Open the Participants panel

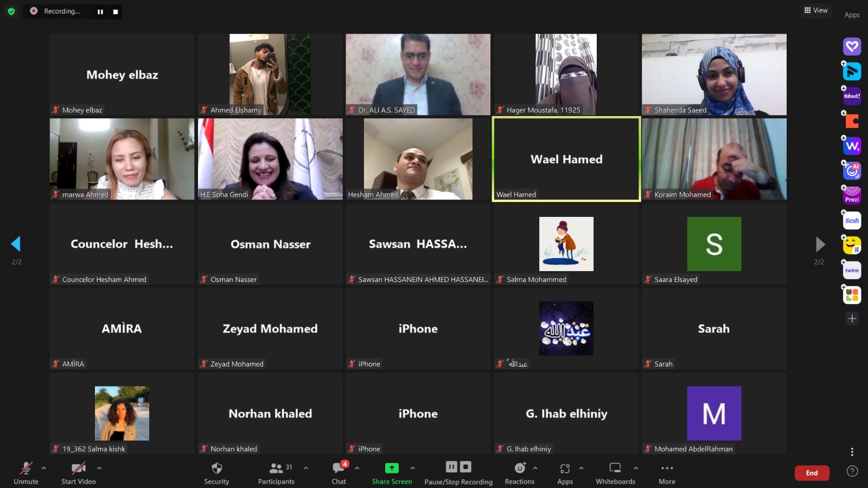point(276,468)
